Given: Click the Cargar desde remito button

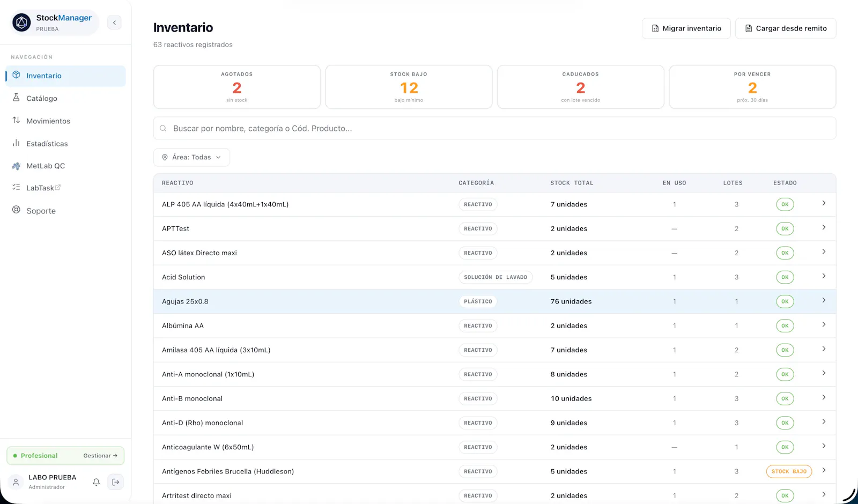Looking at the screenshot, I should tap(786, 28).
